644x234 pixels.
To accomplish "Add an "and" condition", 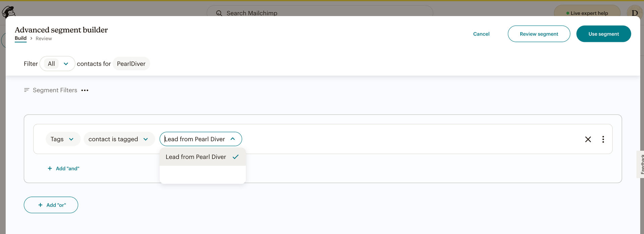I will (64, 168).
